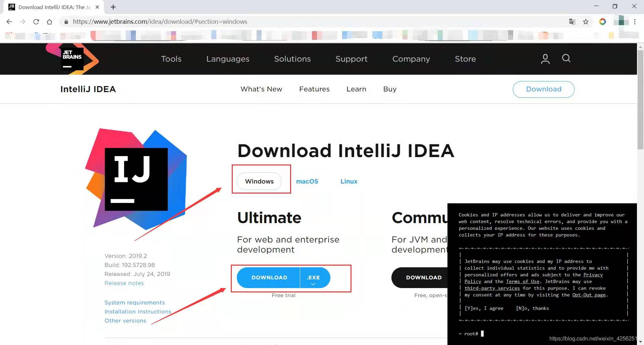Open the Chrome menu dots

click(635, 22)
